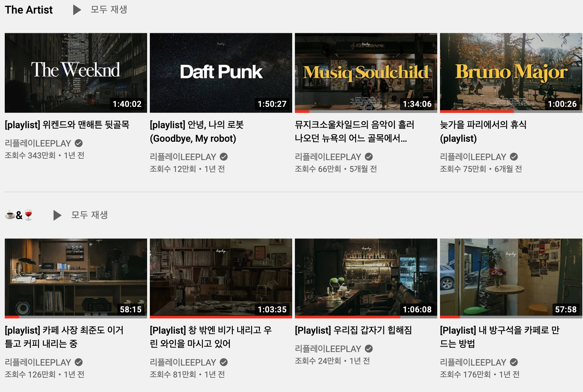This screenshot has height=392, width=583.
Task: Click the verified badge under the 내 방구석 카페 video
Action: 514,362
